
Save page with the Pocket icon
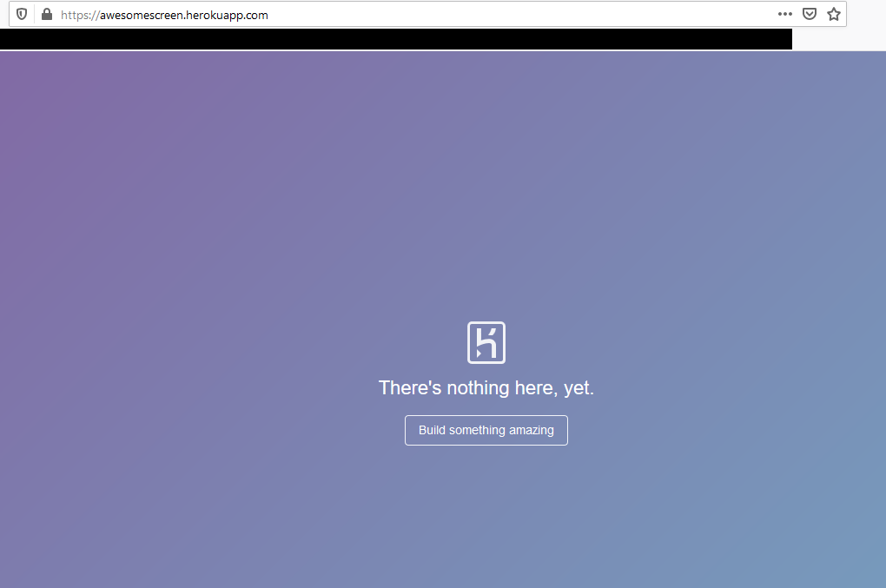point(810,14)
